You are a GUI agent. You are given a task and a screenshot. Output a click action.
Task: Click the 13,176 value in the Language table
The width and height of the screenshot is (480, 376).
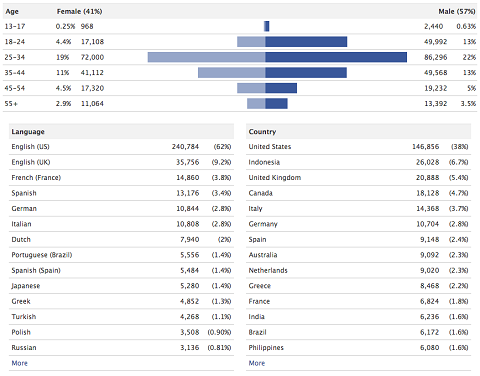188,193
